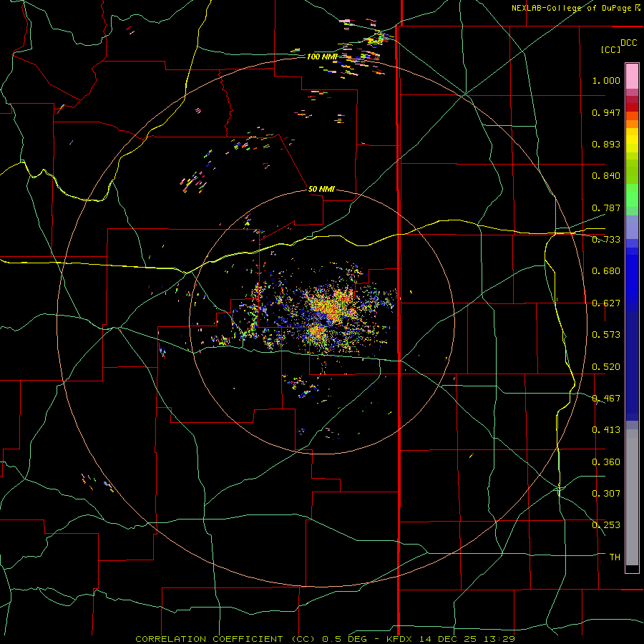Pick the periwinkle segment near 0.733
The height and width of the screenshot is (644, 644).
coord(632,227)
